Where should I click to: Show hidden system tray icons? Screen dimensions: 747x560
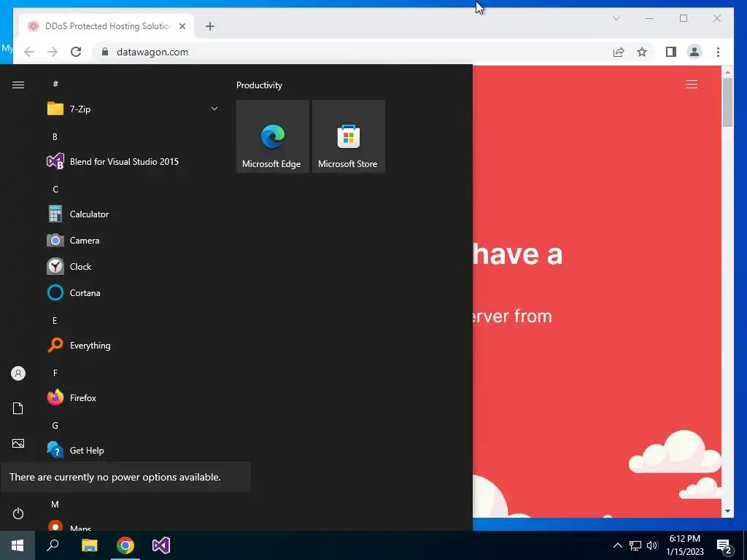[x=617, y=545]
